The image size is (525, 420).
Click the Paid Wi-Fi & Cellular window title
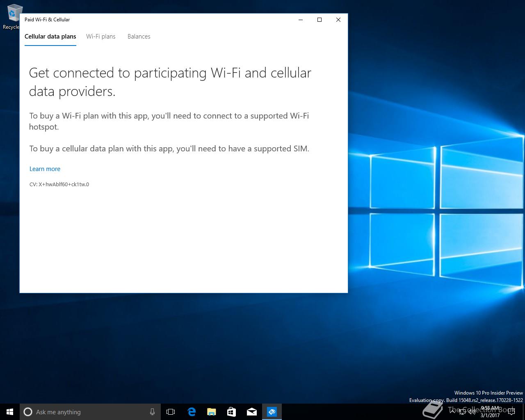[x=47, y=20]
